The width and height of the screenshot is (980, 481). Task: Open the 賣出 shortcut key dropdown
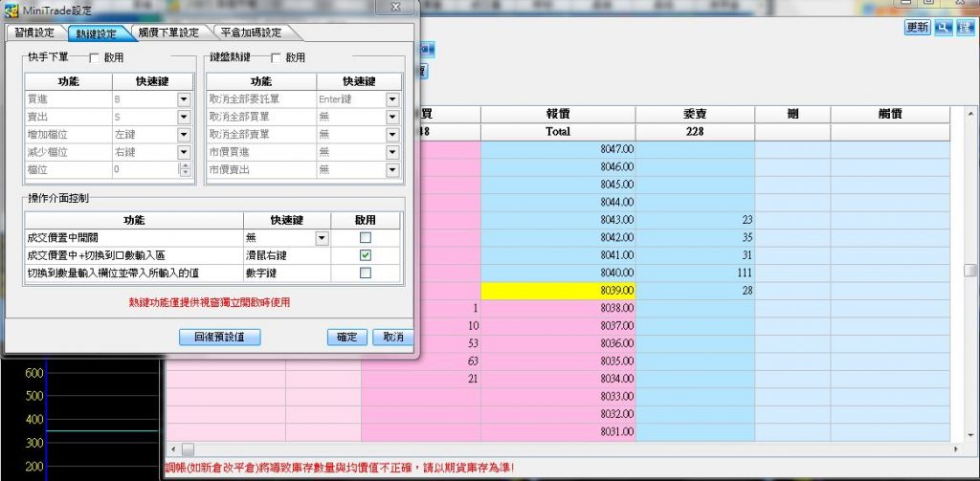click(x=184, y=117)
